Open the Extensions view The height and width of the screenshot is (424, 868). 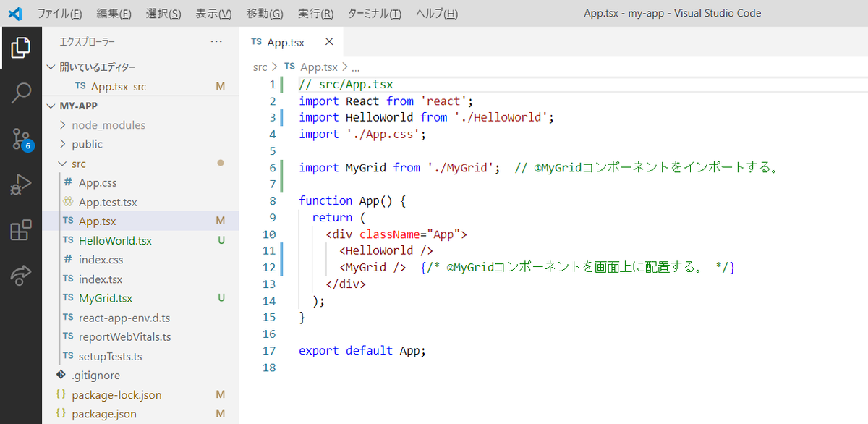pyautogui.click(x=20, y=229)
